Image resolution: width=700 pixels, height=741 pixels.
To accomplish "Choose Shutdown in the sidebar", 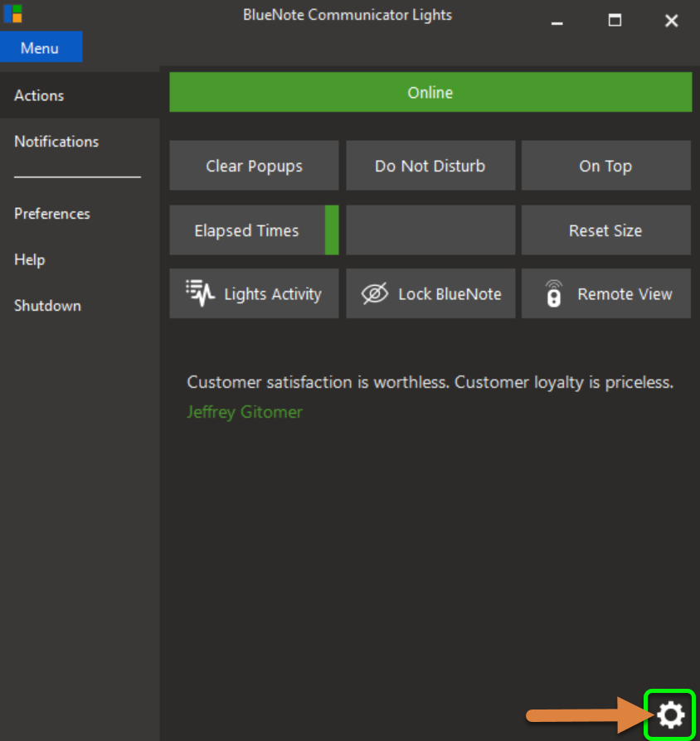I will pos(80,305).
